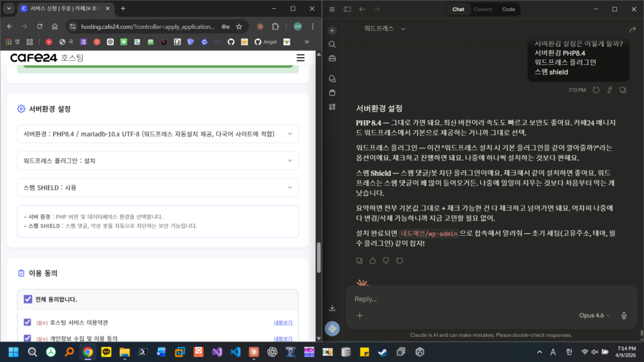Click the 내도메인/wp-admin code text
The height and width of the screenshot is (362, 644).
click(429, 234)
